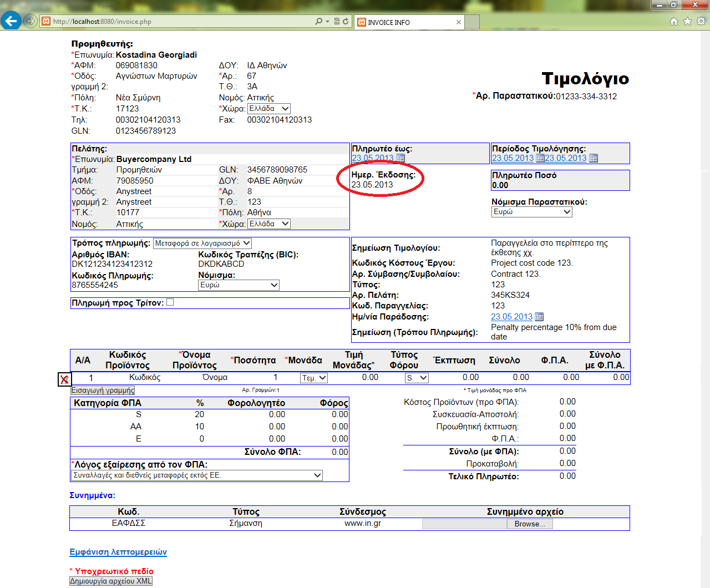Click the Τιμή Μονάδας value in line 1

[x=370, y=377]
